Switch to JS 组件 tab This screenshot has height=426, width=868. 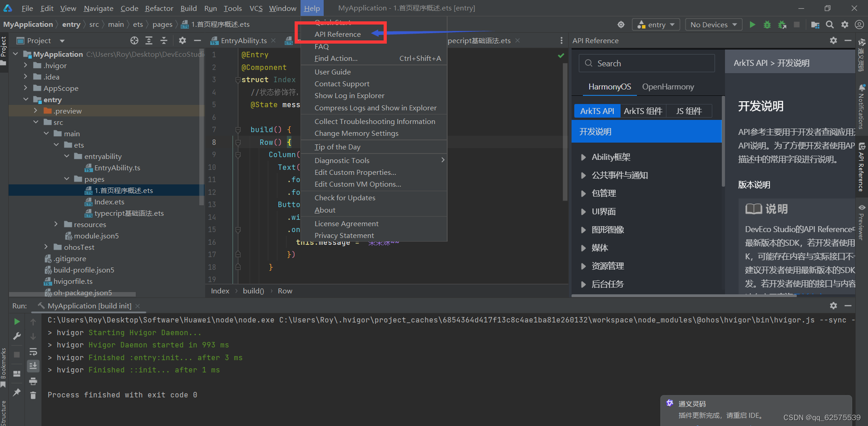pos(689,111)
